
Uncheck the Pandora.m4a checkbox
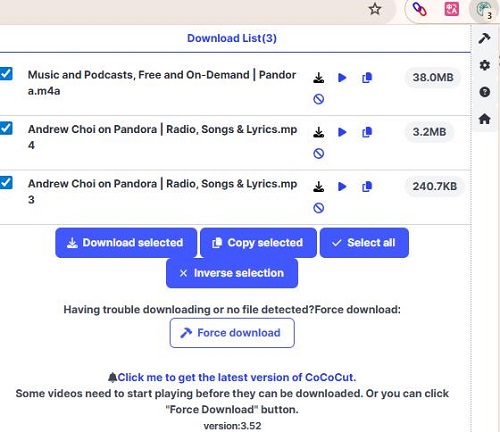(x=6, y=74)
